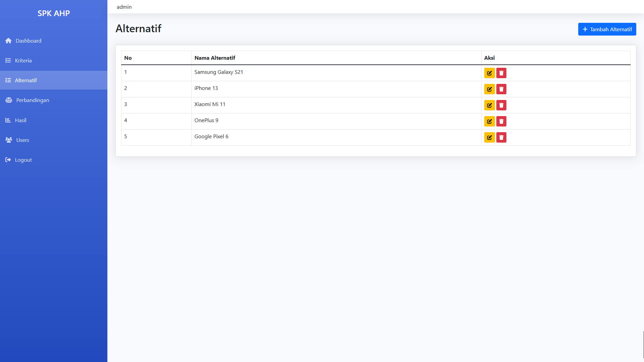Trash the Google Pixel 6 entry
Image resolution: width=644 pixels, height=362 pixels.
click(501, 137)
